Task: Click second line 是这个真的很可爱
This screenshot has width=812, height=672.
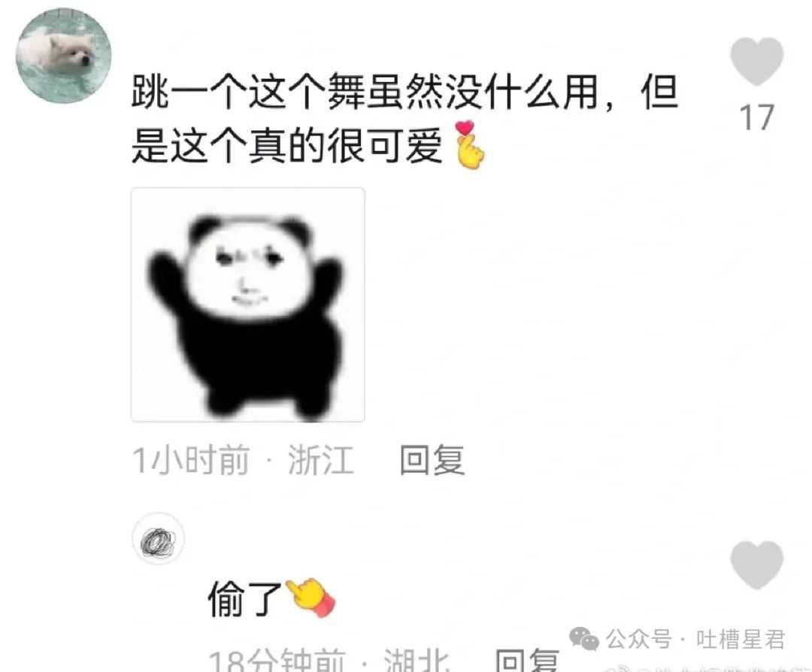Action: 287,146
